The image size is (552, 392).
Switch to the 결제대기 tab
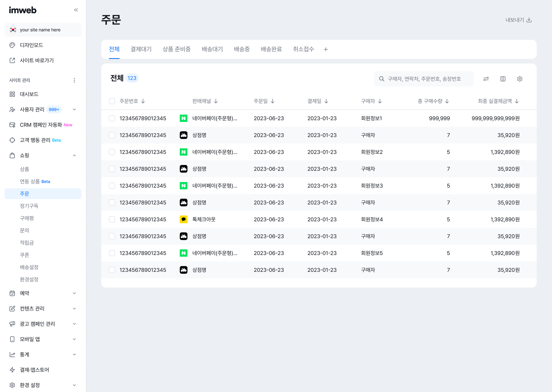(141, 49)
